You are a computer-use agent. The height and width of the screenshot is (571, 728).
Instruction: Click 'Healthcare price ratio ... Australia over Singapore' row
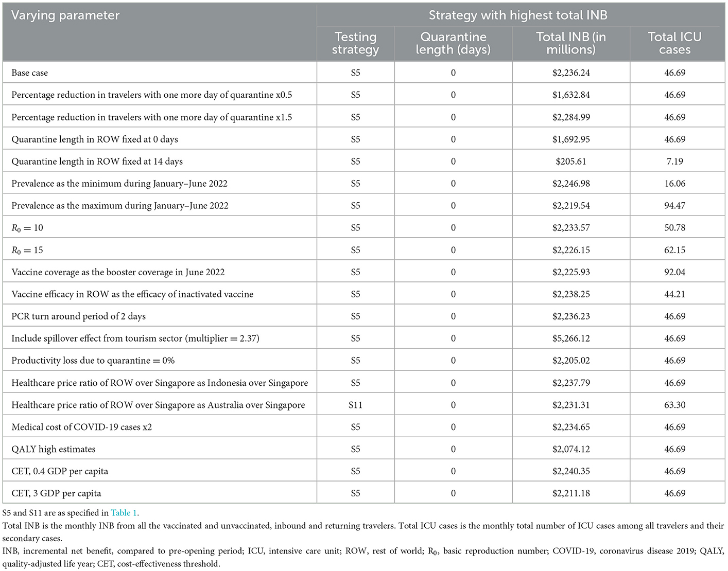(x=158, y=405)
